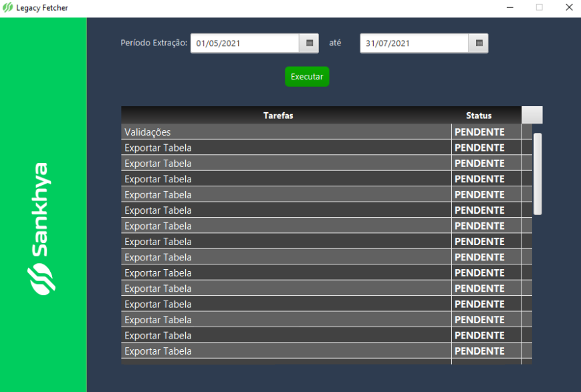The image size is (581, 392).
Task: Click the end date field 31/07/2021
Action: tap(415, 43)
